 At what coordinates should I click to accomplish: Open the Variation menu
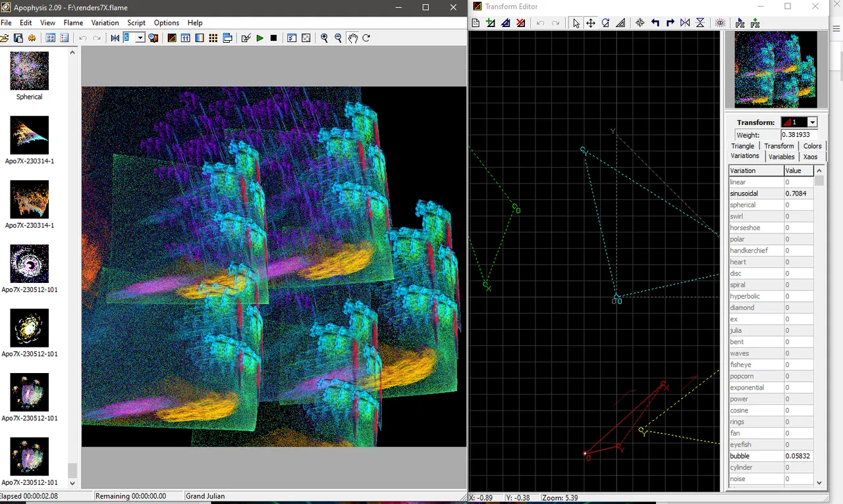click(x=105, y=22)
